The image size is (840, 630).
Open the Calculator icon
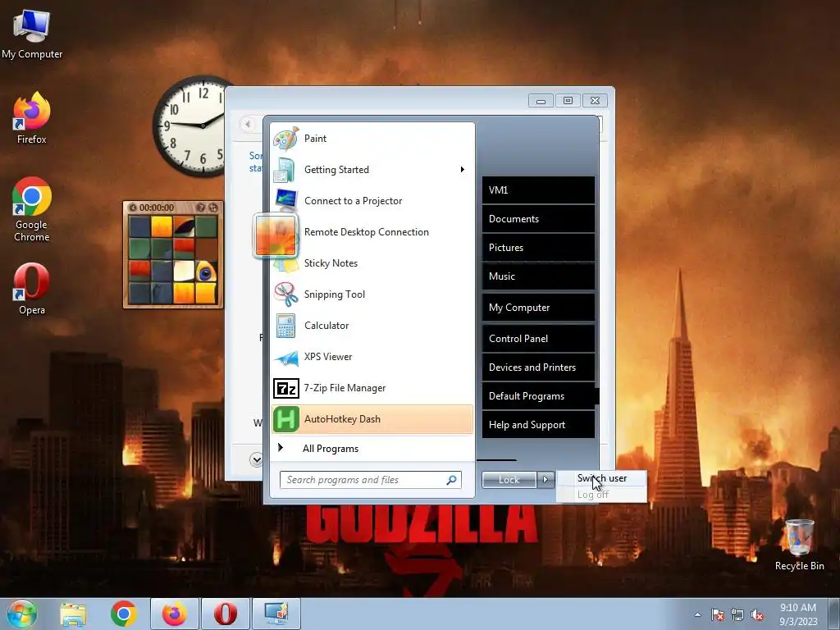coord(285,326)
